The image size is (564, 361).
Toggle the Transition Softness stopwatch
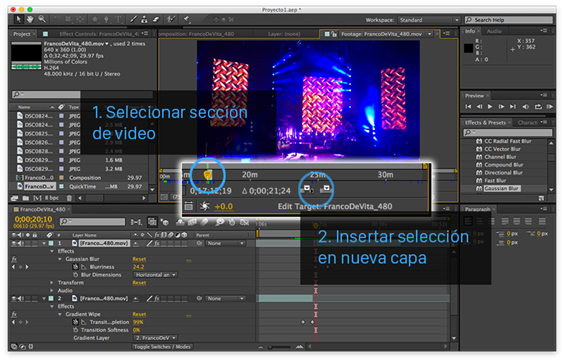click(x=75, y=330)
